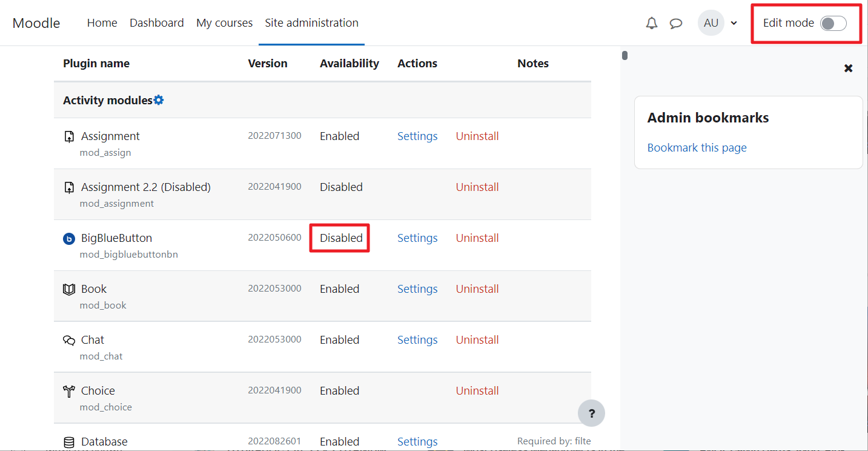Click the Book module icon

(69, 289)
